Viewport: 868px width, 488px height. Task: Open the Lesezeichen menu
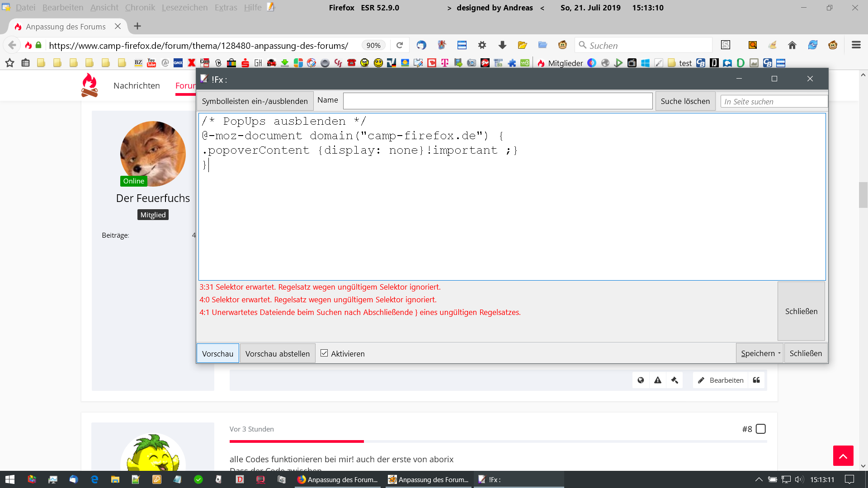click(x=184, y=8)
